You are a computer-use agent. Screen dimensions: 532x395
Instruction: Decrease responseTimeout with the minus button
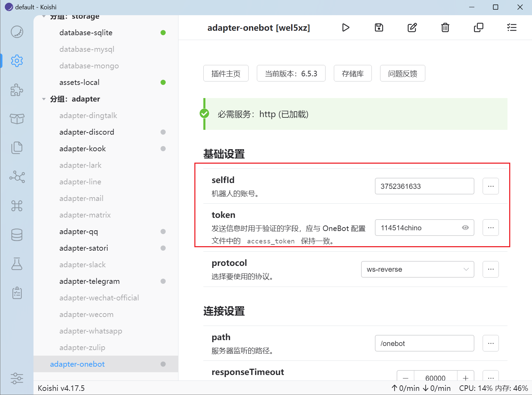point(406,376)
